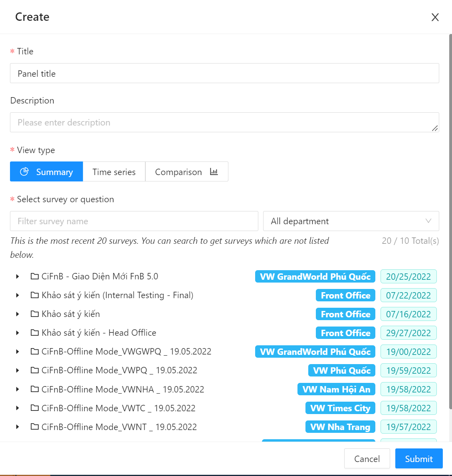Click the bar chart icon on Comparison

click(214, 171)
